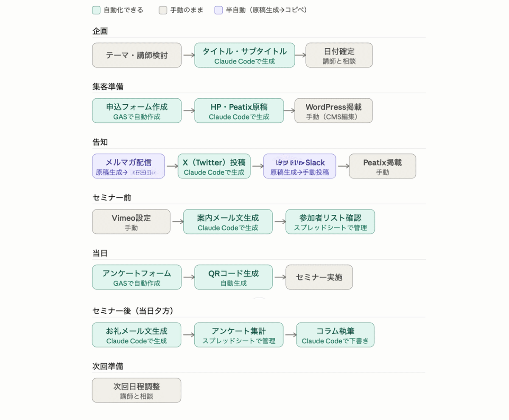Click the 告知 section heading

coord(100,142)
